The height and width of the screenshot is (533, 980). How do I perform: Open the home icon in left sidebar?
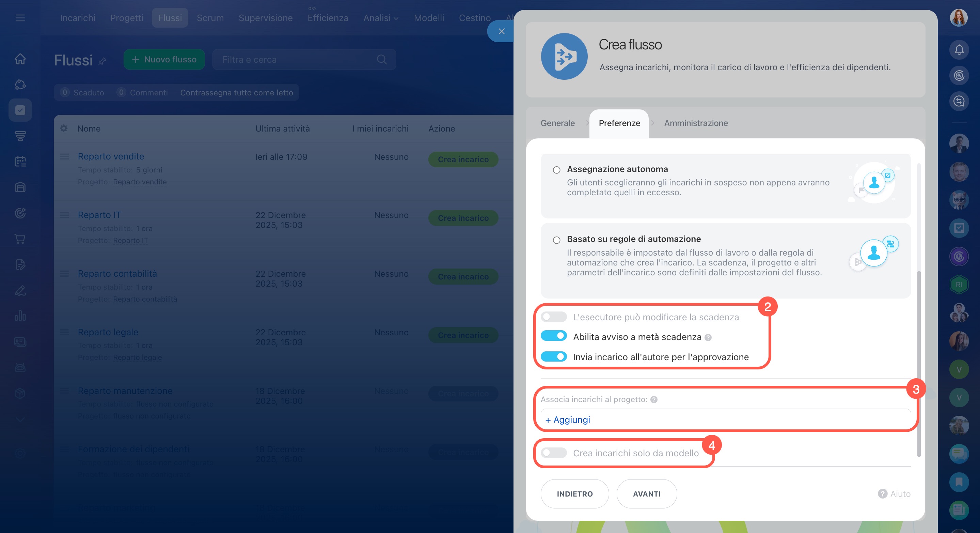pos(20,59)
